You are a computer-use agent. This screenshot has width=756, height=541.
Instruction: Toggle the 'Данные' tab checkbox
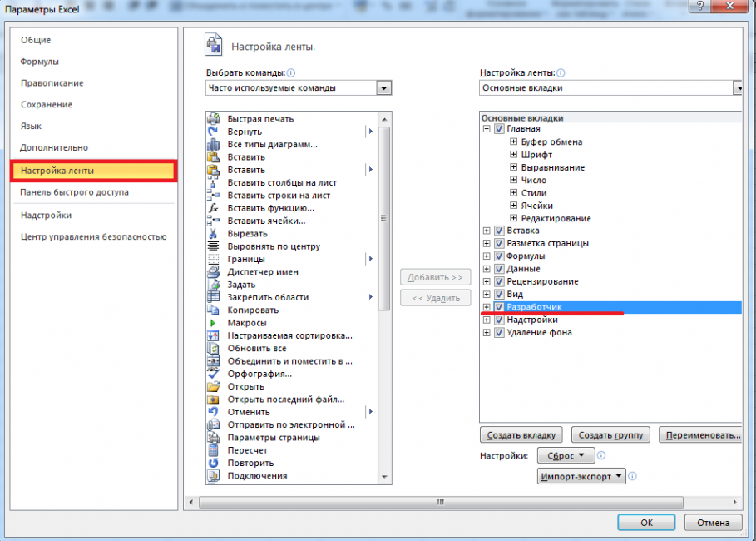point(499,269)
